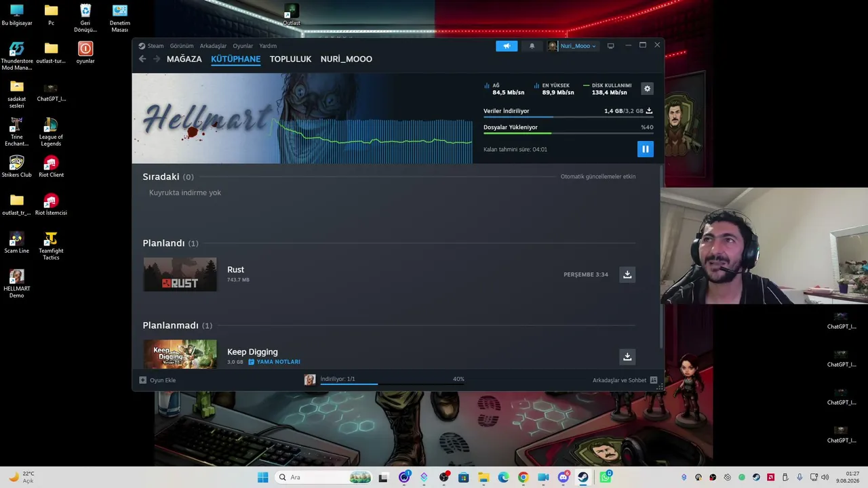Click the downloads list scrollbar
Image resolution: width=868 pixels, height=488 pixels.
click(662, 258)
